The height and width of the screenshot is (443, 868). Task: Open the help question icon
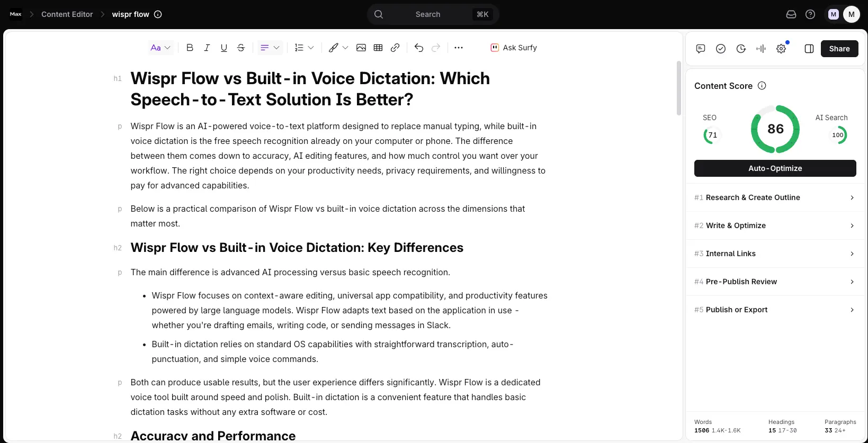point(810,14)
